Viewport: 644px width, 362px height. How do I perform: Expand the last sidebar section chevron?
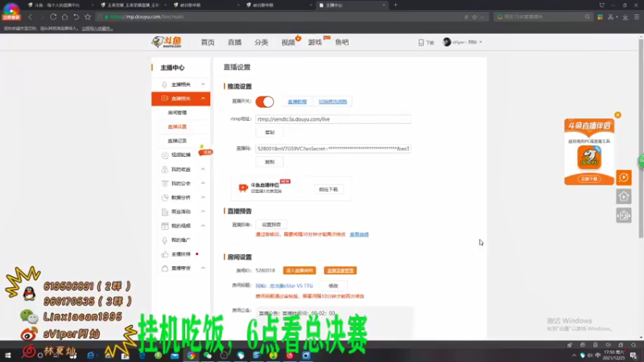[203, 268]
